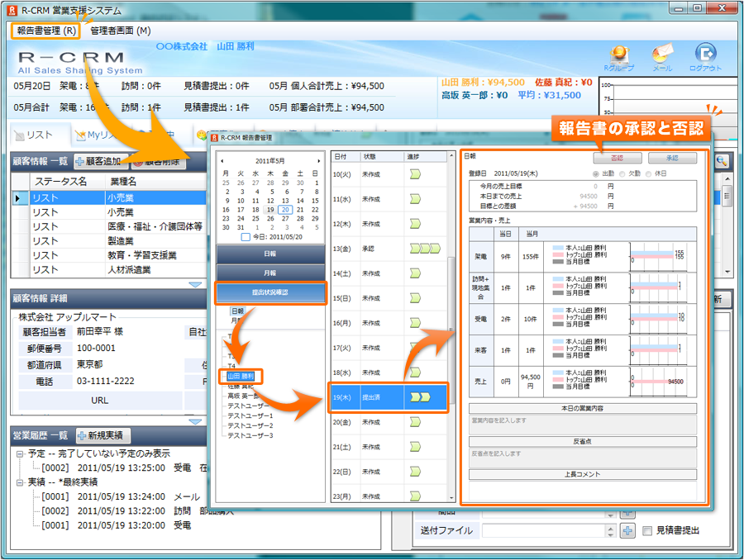Click the 顧客追加 button
The width and height of the screenshot is (744, 560).
(101, 162)
